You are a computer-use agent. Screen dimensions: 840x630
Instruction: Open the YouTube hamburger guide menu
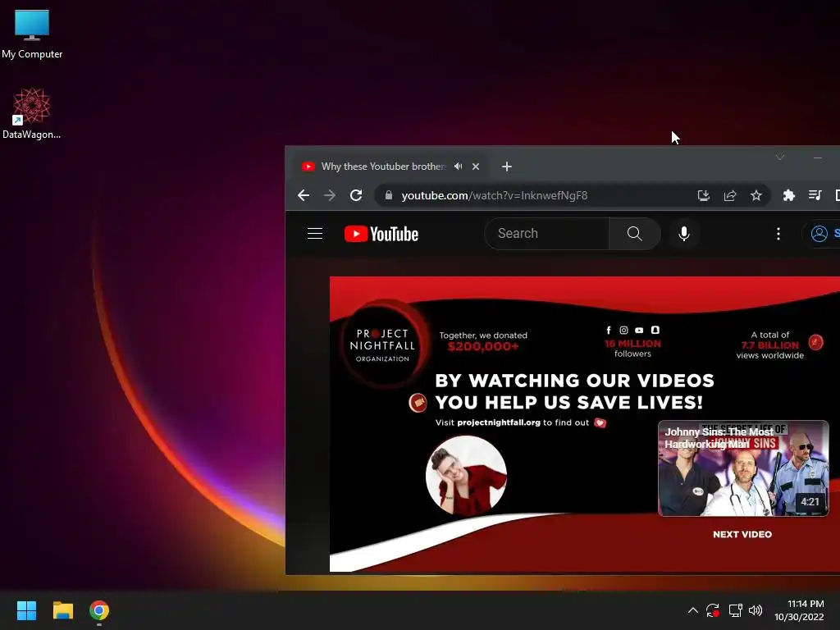coord(315,234)
